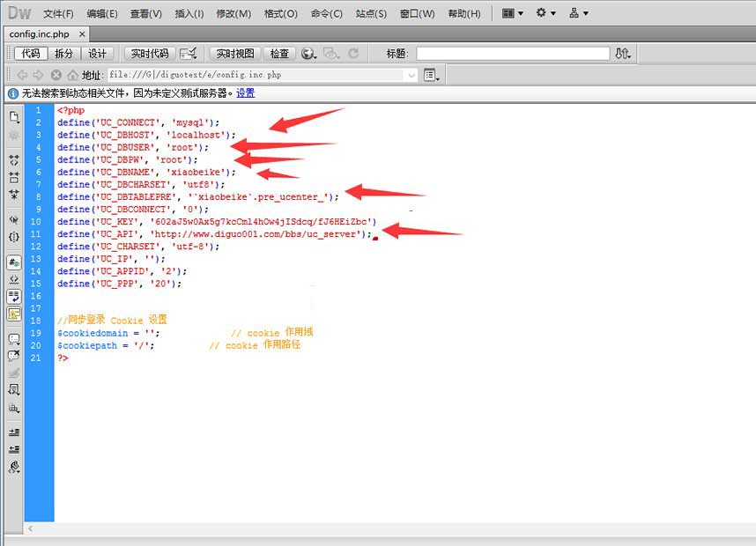Switch to the config.inc.php tab

click(x=41, y=34)
